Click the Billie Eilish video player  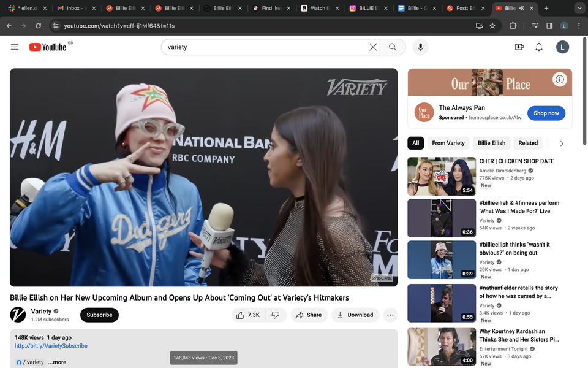click(203, 177)
